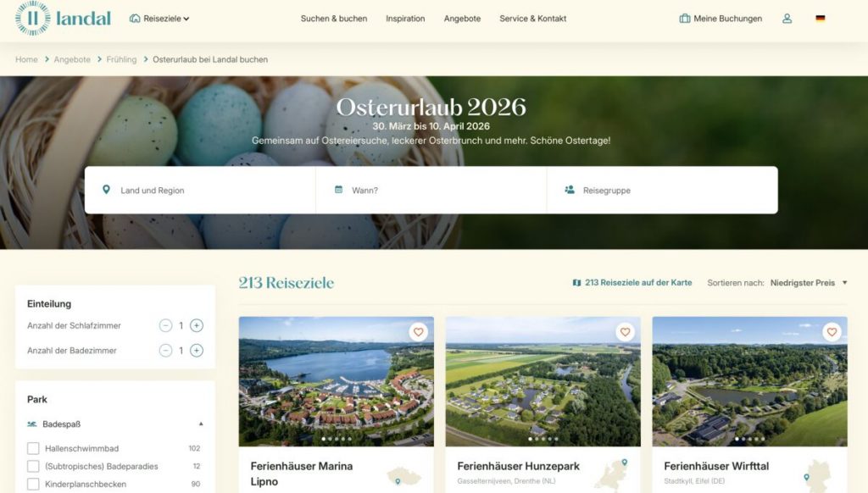This screenshot has height=493, width=868.
Task: Click the German flag language icon
Action: tap(821, 19)
